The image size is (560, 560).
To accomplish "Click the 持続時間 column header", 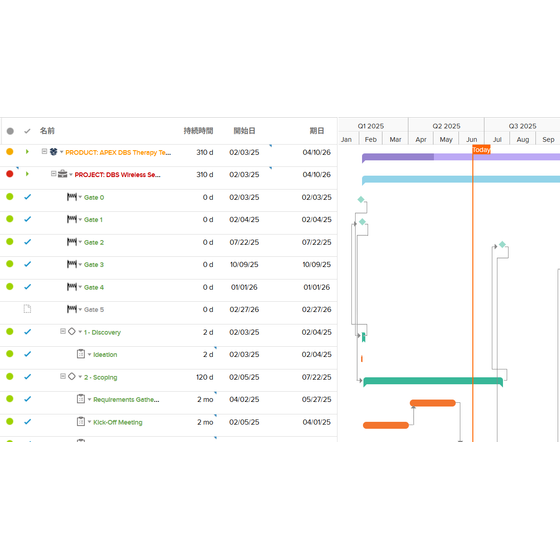I will coord(198,131).
